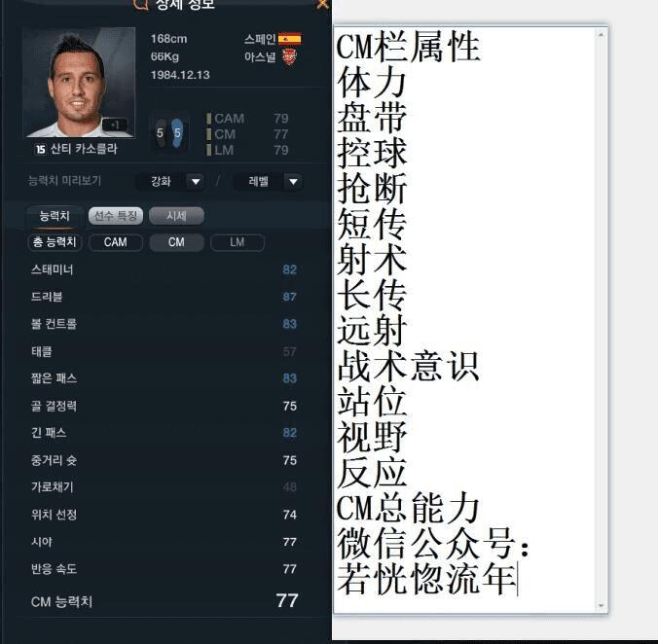Viewport: 658px width, 644px height.
Task: Click the +1 badge on player photo
Action: pos(115,125)
